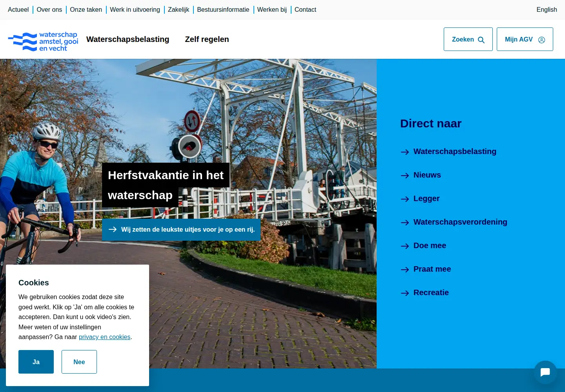Open the Actueel menu item
This screenshot has width=565, height=392.
(18, 9)
